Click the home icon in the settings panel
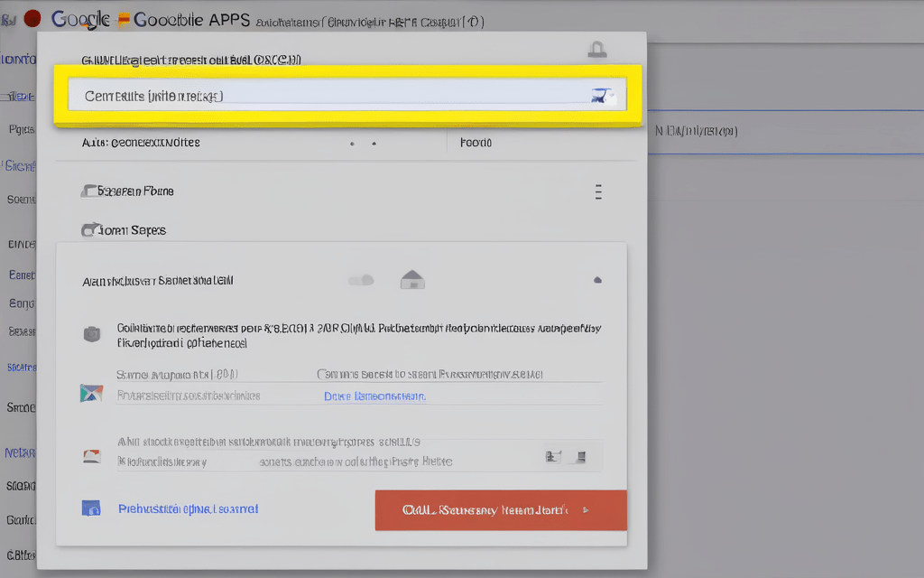This screenshot has width=924, height=578. click(412, 280)
